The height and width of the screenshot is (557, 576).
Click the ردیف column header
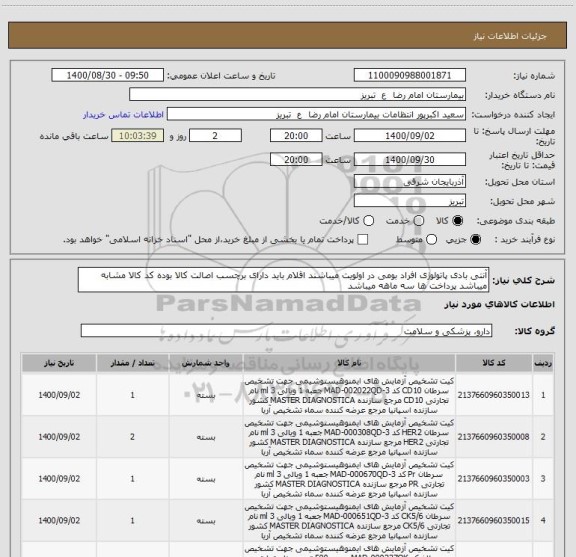543,363
